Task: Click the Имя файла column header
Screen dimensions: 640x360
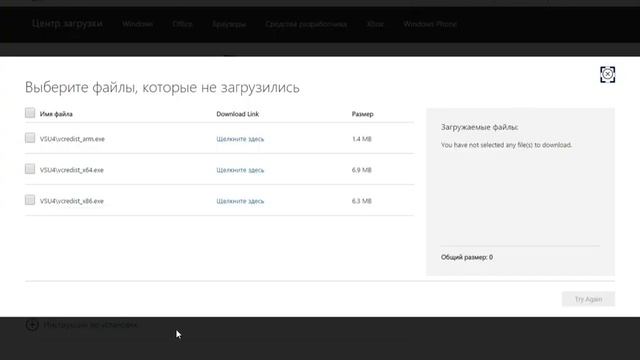Action: [x=56, y=114]
